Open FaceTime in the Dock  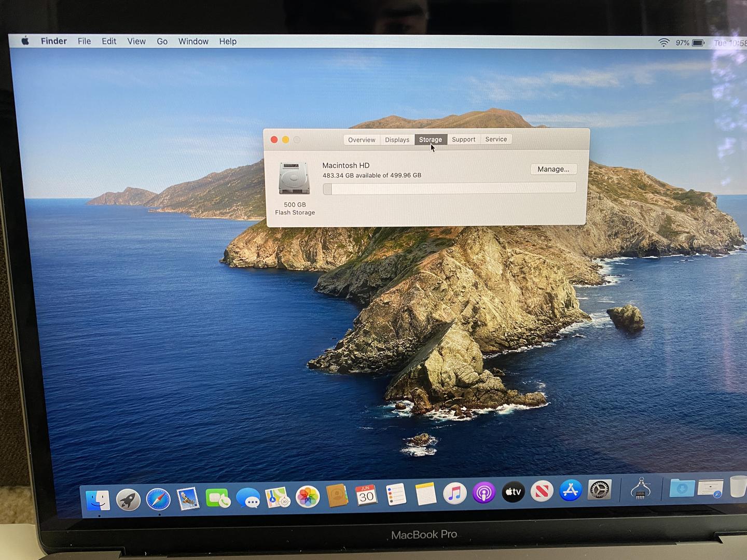click(218, 498)
